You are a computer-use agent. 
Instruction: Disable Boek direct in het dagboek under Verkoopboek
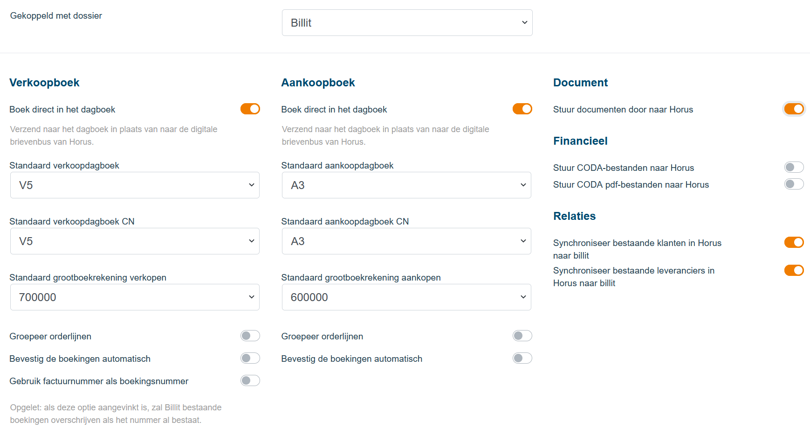tap(250, 109)
